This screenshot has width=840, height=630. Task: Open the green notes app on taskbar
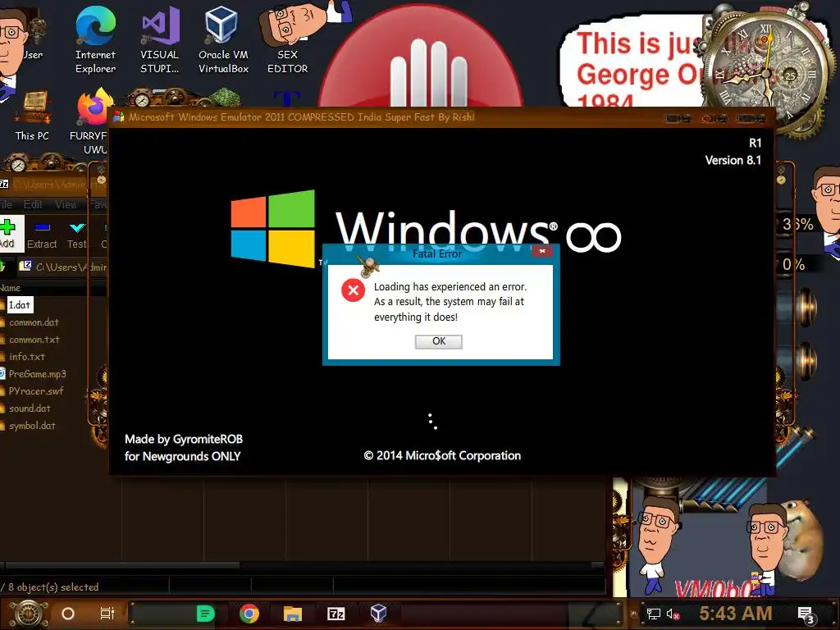click(205, 614)
